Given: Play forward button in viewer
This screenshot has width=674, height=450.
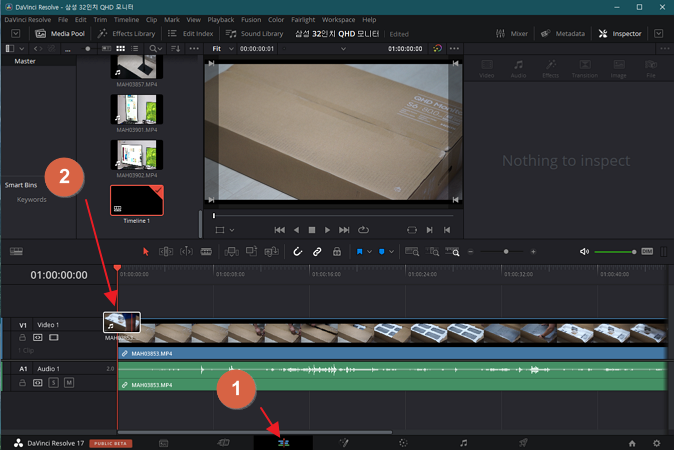Looking at the screenshot, I should click(327, 230).
